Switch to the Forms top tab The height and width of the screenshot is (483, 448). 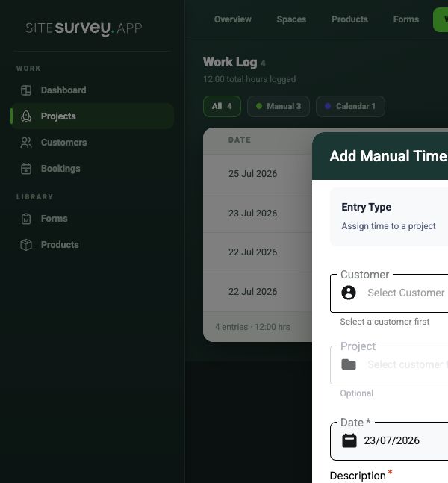[x=405, y=19]
